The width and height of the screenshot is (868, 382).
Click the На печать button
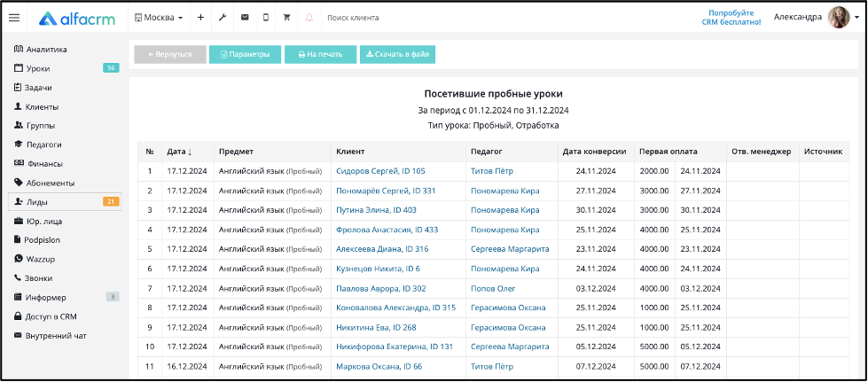321,54
